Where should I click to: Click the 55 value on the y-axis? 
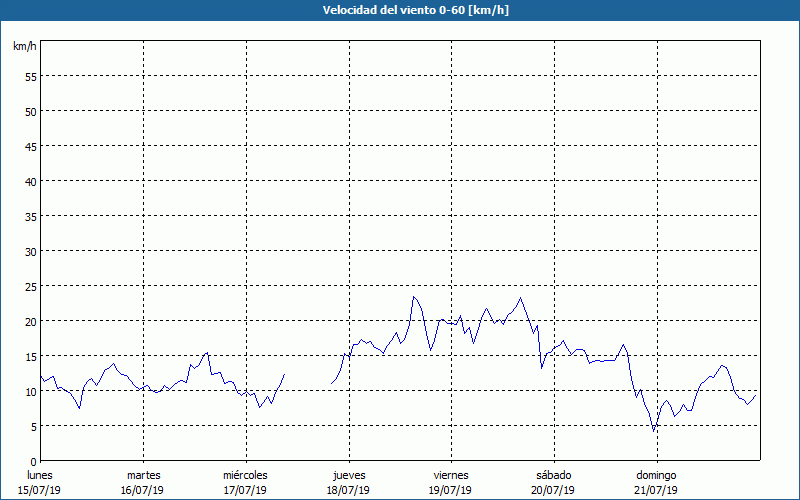(31, 77)
